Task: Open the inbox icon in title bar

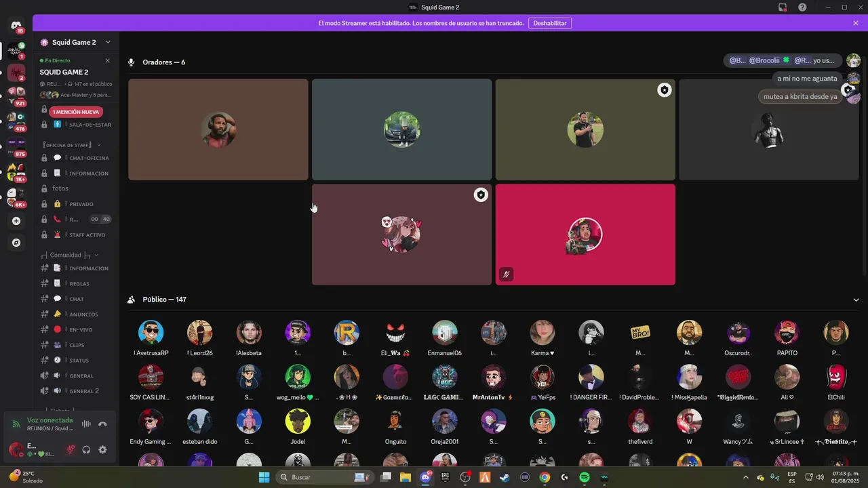Action: (783, 7)
